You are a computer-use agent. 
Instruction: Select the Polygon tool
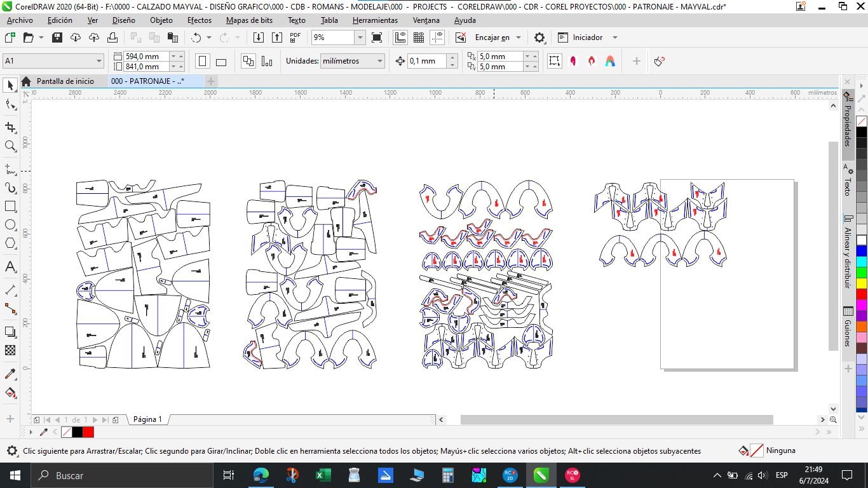click(10, 243)
